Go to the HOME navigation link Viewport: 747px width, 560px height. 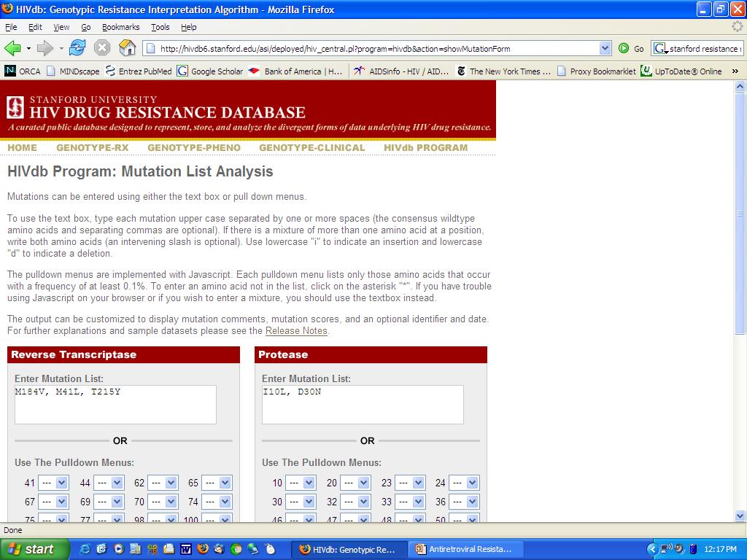coord(22,147)
